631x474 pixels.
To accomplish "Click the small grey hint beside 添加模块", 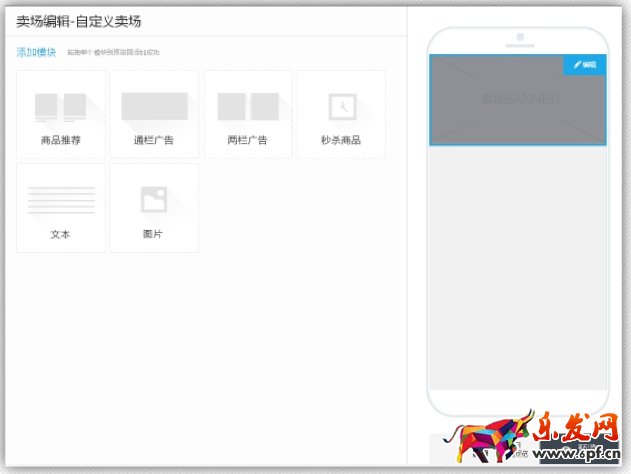I will point(113,52).
